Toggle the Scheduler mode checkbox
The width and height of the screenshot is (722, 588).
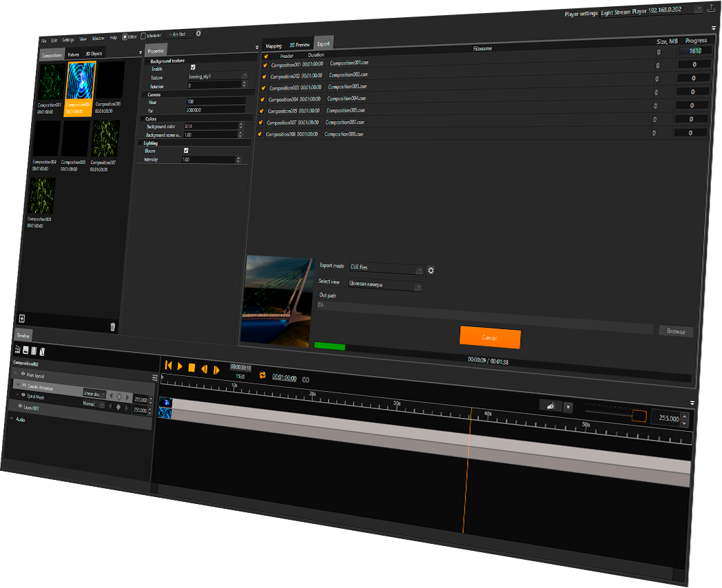143,35
